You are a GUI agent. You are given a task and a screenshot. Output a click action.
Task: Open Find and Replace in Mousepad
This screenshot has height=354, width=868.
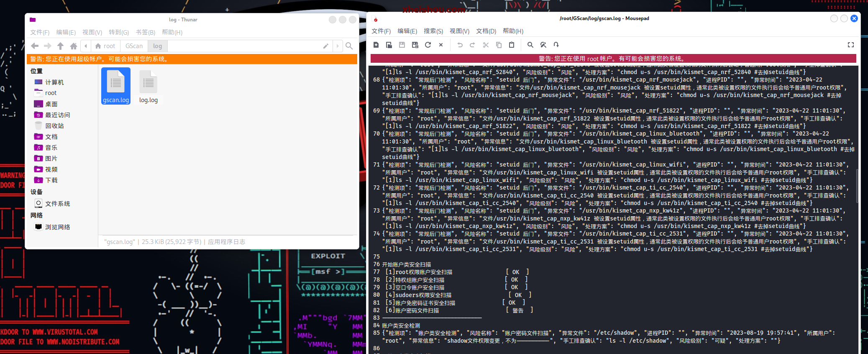click(543, 45)
